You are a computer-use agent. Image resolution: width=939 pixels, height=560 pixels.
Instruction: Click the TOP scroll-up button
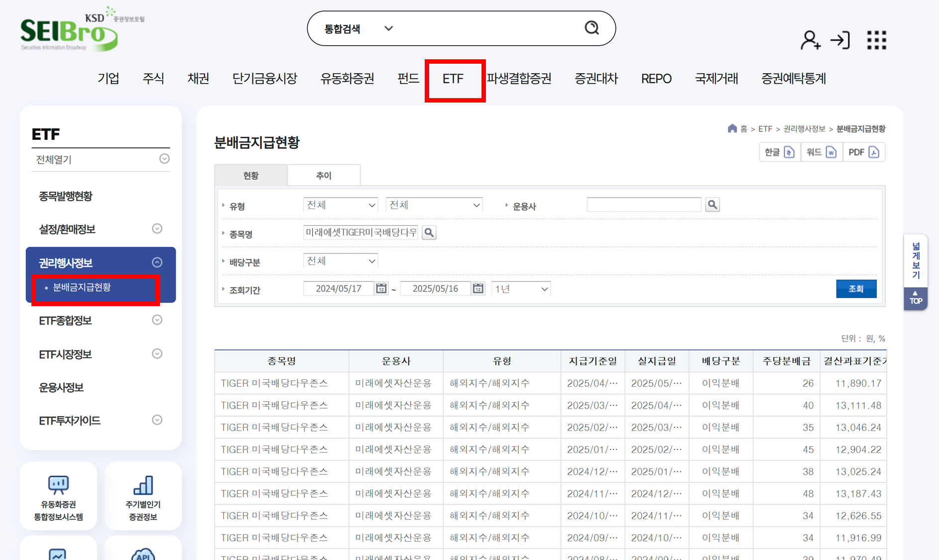916,299
